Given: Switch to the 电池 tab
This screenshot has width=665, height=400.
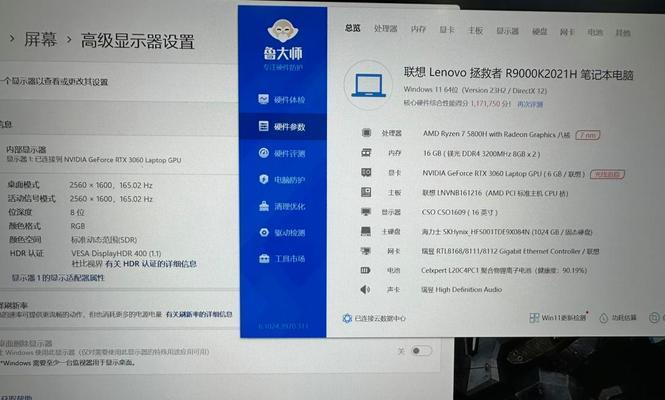Looking at the screenshot, I should pos(595,32).
